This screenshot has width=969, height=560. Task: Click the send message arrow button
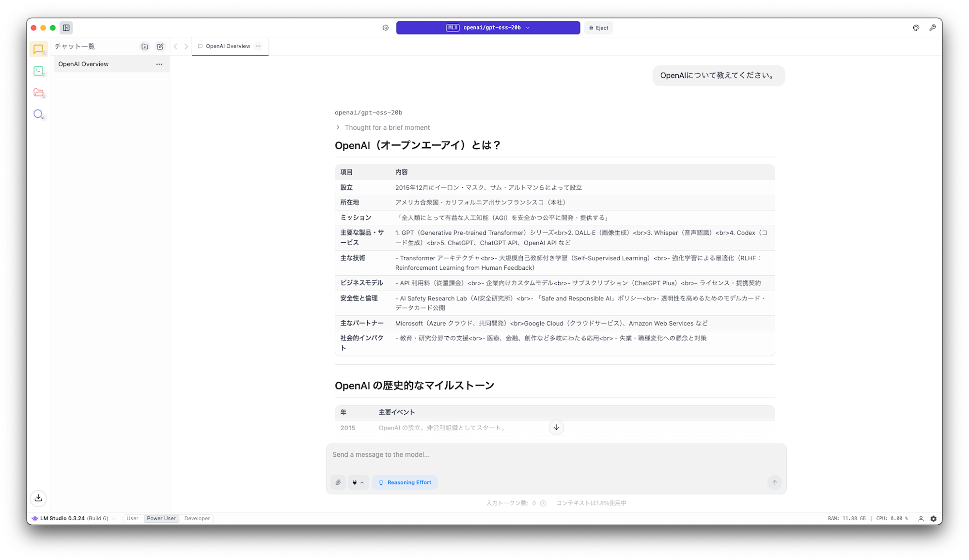[774, 482]
